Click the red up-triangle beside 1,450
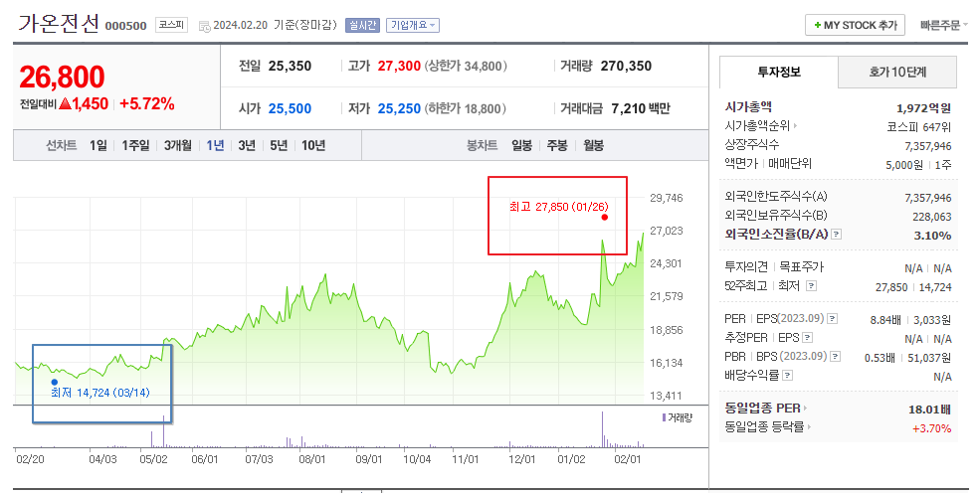Image resolution: width=980 pixels, height=493 pixels. [x=65, y=103]
